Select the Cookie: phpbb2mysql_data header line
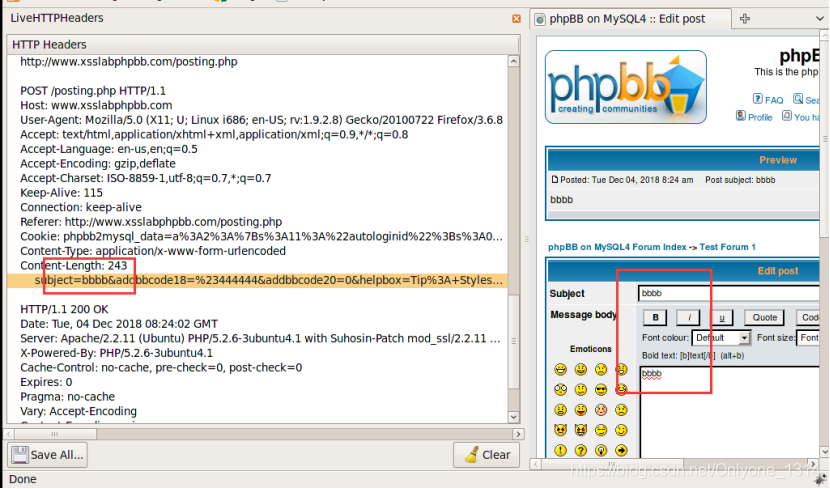830x489 pixels. pos(261,237)
